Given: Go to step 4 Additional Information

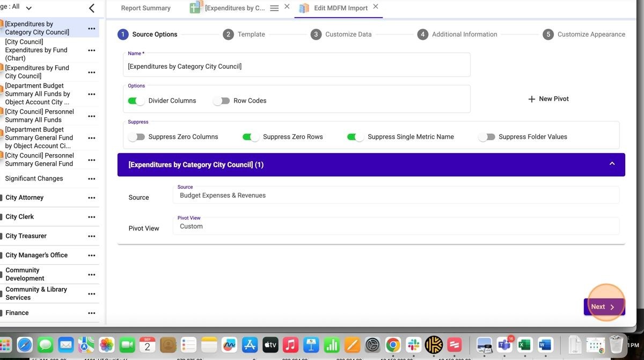Looking at the screenshot, I should [457, 34].
